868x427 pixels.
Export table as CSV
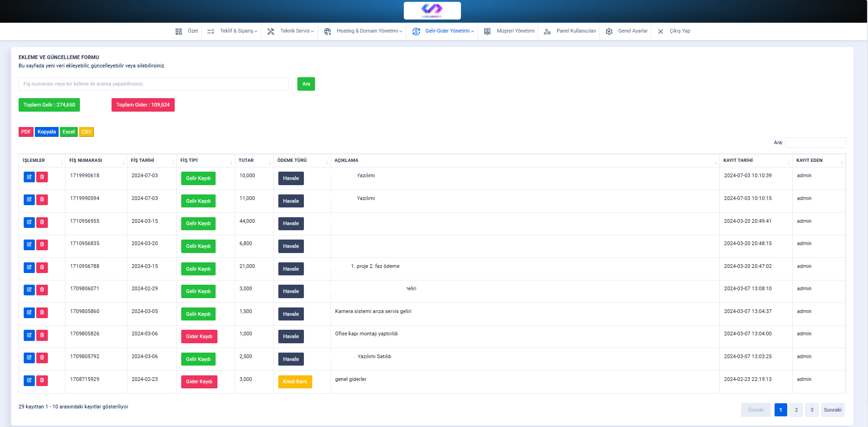[86, 132]
